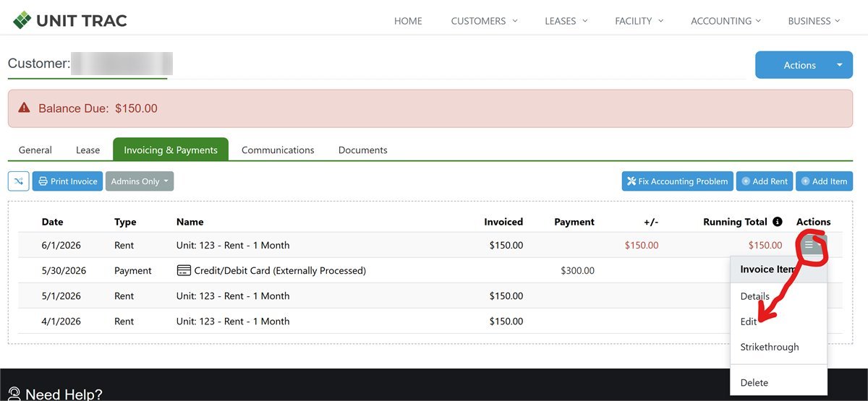Screen dimensions: 868x401
Task: Click the Running Total info icon
Action: tap(778, 222)
